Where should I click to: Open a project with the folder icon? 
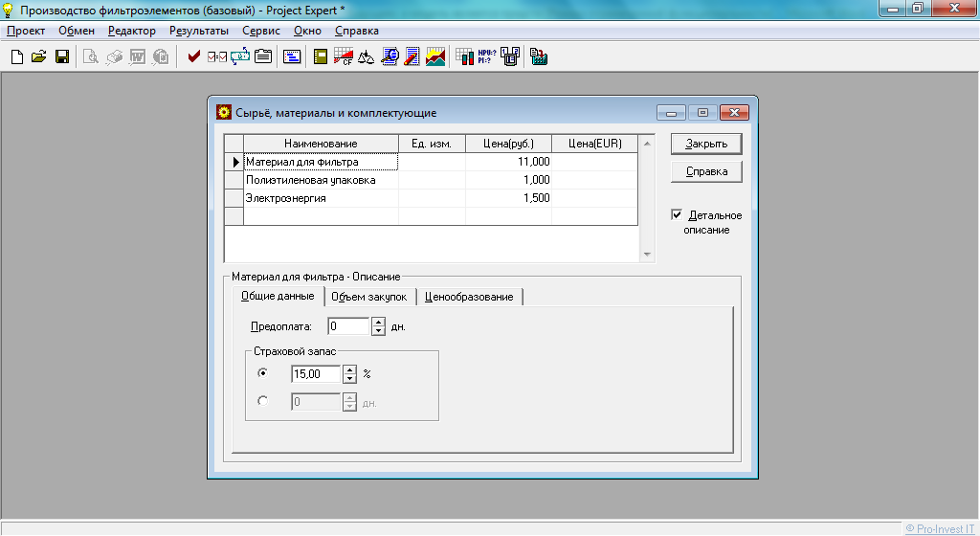[38, 56]
